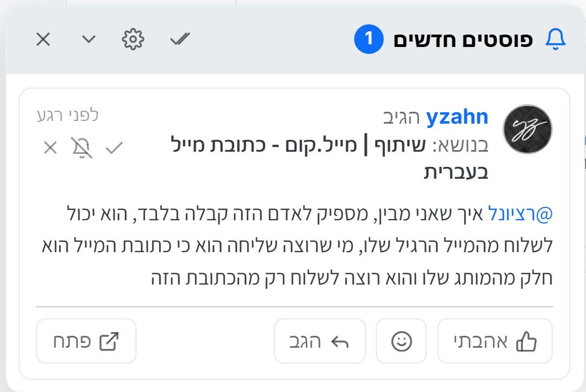
Task: Open yzahn's profile avatar
Action: tap(527, 129)
